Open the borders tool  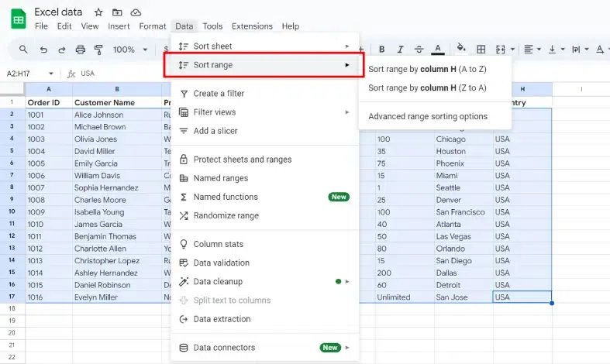481,50
